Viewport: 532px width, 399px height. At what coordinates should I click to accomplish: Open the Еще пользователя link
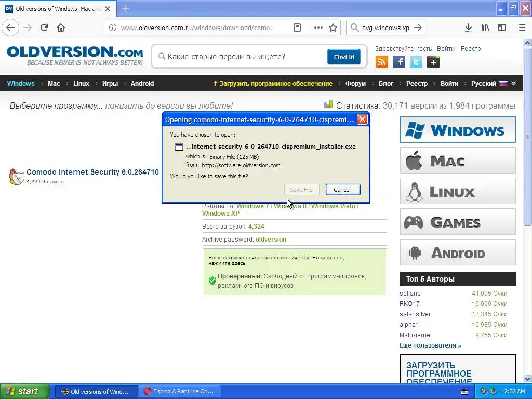[430, 345]
